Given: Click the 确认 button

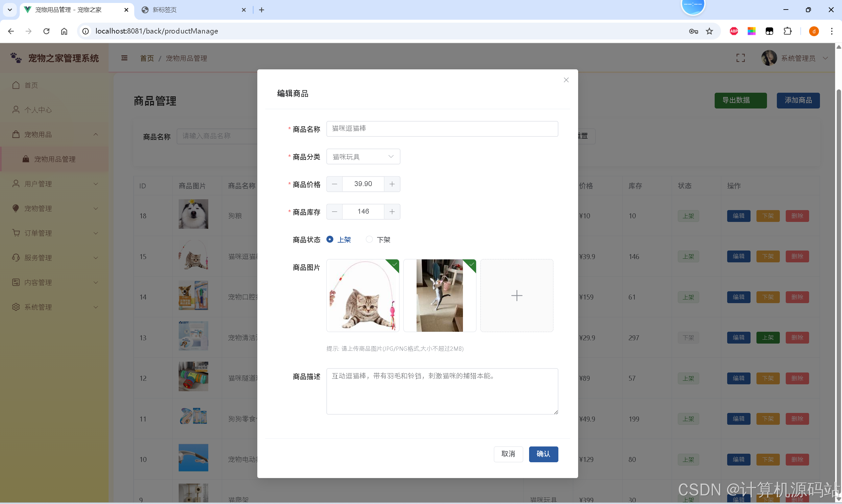Looking at the screenshot, I should (543, 454).
